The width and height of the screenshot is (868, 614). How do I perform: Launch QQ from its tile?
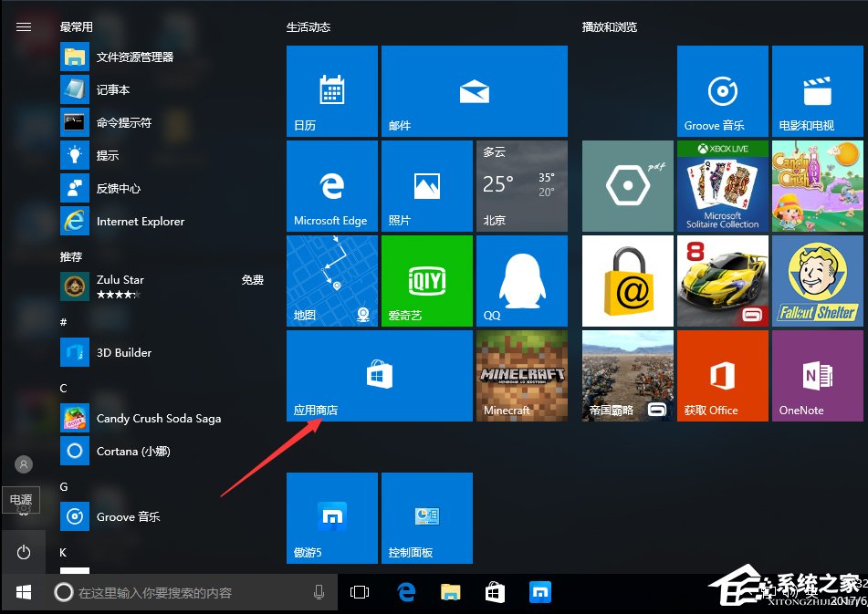pos(521,280)
